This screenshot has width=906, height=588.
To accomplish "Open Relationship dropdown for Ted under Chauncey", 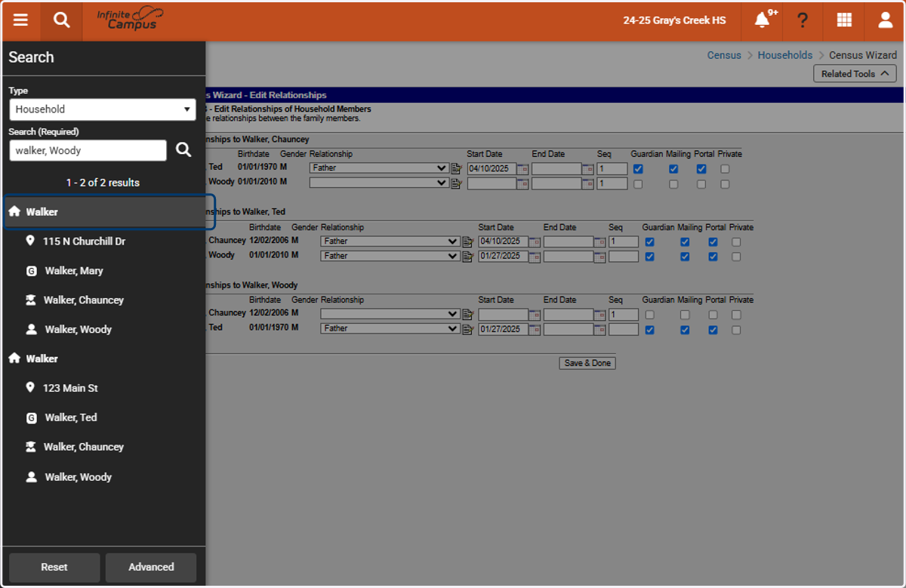I will tap(379, 168).
